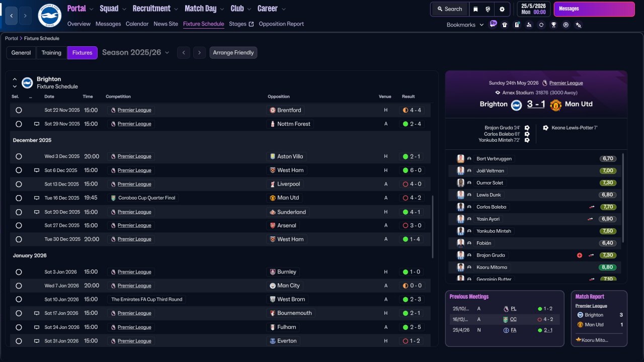Viewport: 644px width, 362px height.
Task: Click the Arrange Friendly button
Action: [x=233, y=53]
